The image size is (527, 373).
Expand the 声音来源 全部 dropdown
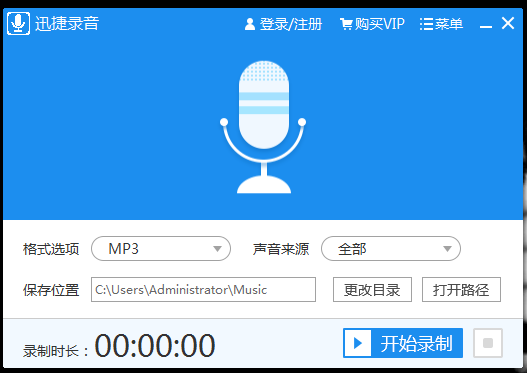[391, 249]
